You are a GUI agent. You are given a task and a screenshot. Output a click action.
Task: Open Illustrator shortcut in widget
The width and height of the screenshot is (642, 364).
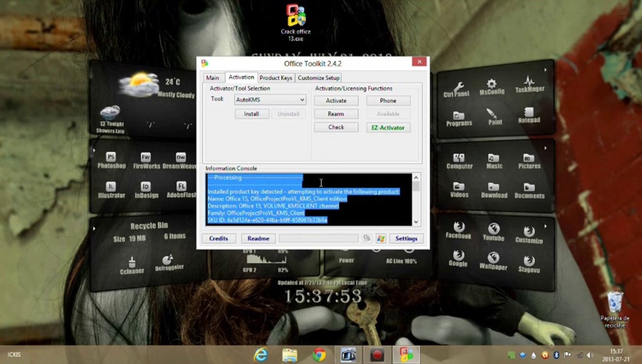(x=111, y=191)
